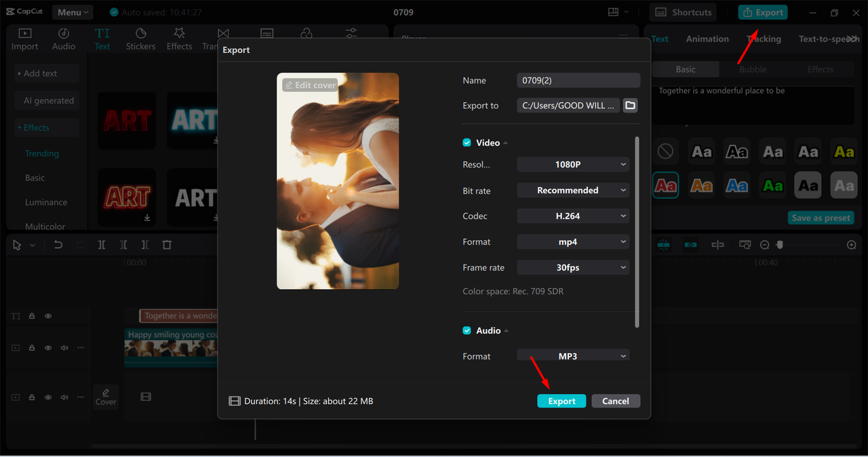This screenshot has height=457, width=868.
Task: Open more options on the video clip track
Action: tap(81, 348)
